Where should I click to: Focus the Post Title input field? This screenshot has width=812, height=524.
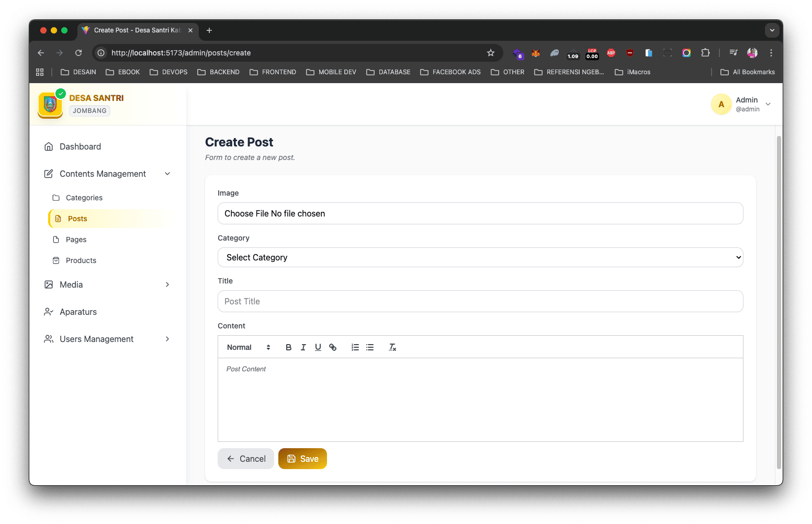click(x=480, y=301)
